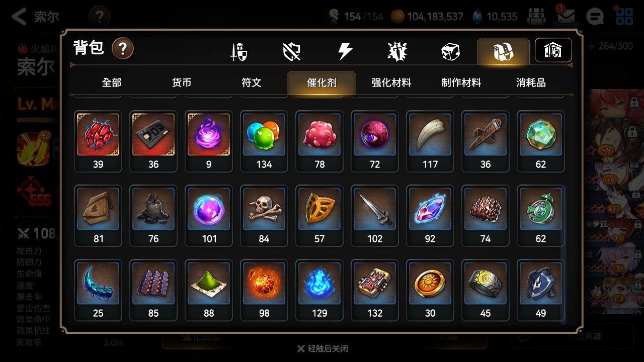Select the lightning bolt category icon
This screenshot has height=362, width=644.
(345, 51)
